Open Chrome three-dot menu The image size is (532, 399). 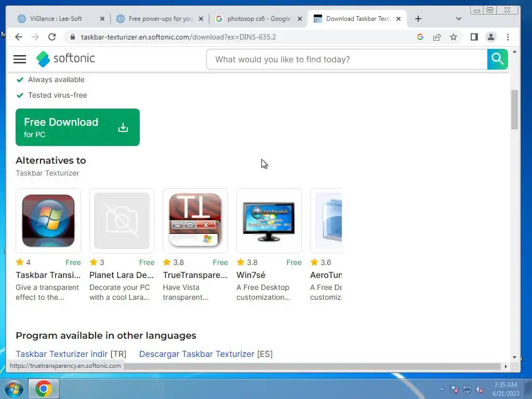(508, 37)
